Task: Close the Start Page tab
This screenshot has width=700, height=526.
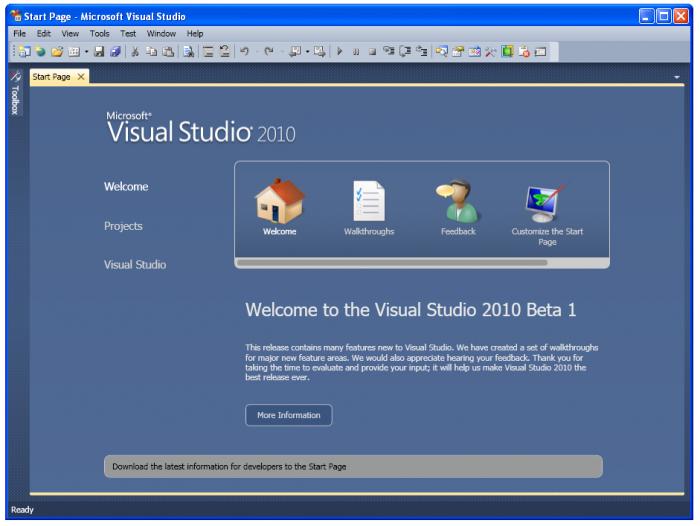Action: coord(81,77)
